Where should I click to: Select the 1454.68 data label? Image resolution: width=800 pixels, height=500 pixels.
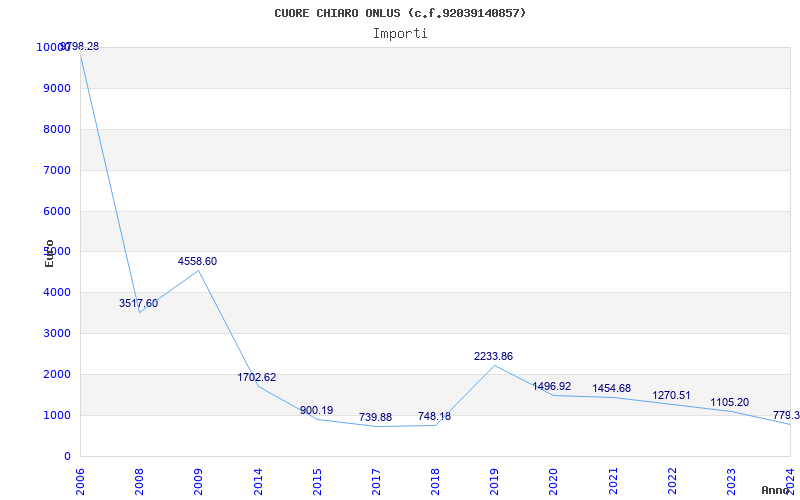(x=611, y=388)
